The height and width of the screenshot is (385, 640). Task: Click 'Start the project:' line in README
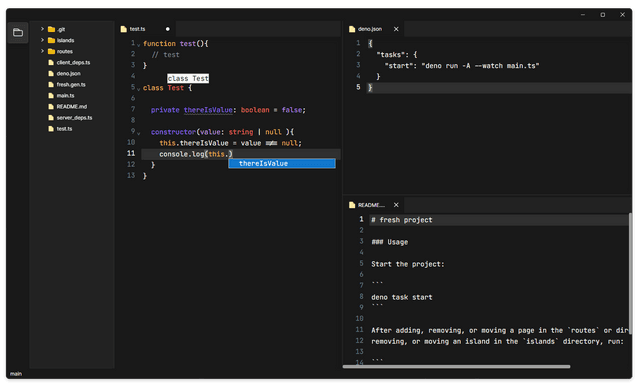click(x=407, y=264)
